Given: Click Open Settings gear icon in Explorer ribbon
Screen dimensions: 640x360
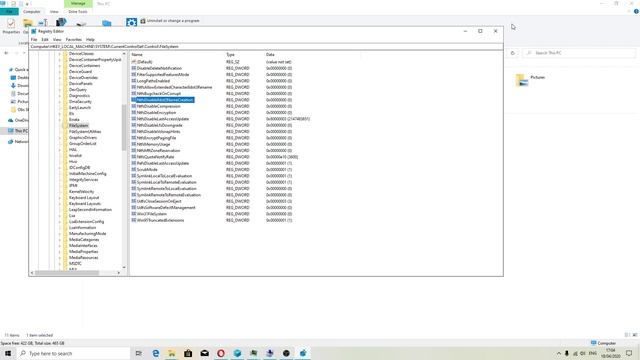Looking at the screenshot, I should click(x=131, y=22).
